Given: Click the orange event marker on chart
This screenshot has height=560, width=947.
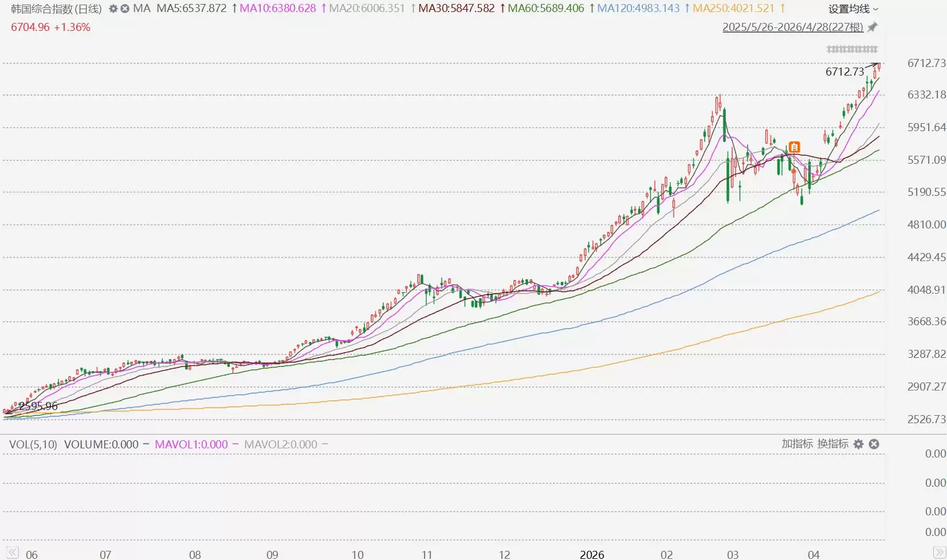Looking at the screenshot, I should tap(794, 147).
